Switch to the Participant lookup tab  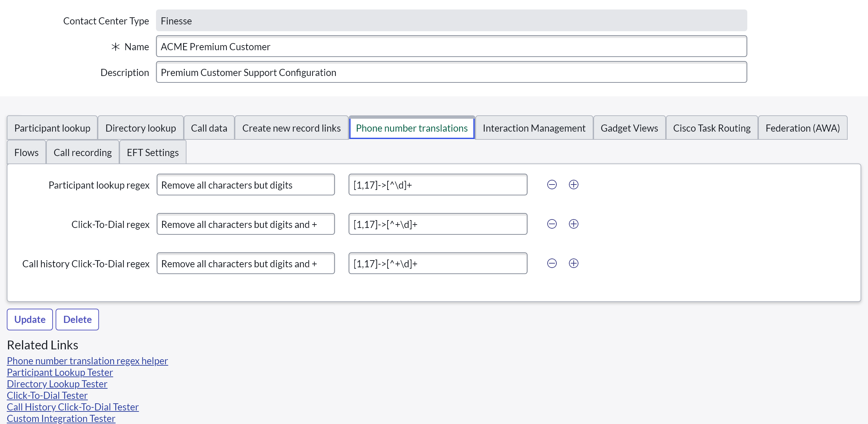point(52,128)
